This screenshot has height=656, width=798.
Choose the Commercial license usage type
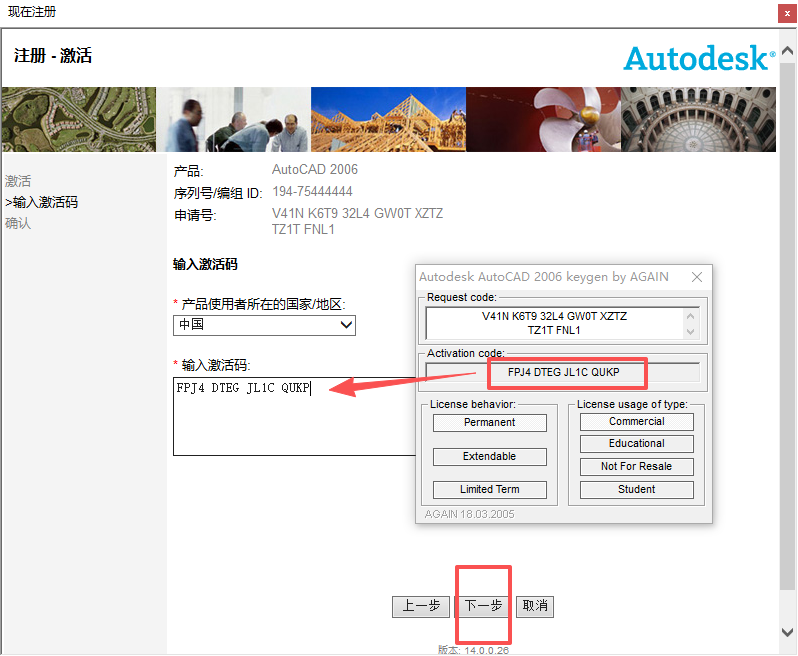pos(636,422)
